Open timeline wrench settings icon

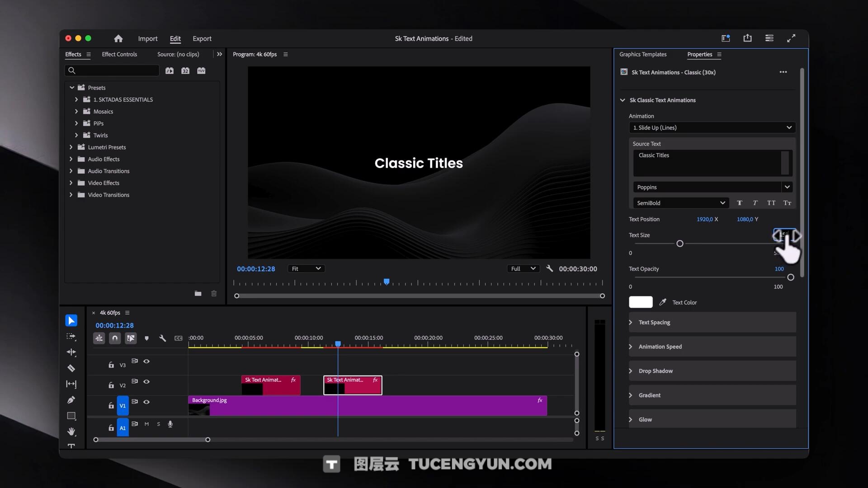point(162,338)
